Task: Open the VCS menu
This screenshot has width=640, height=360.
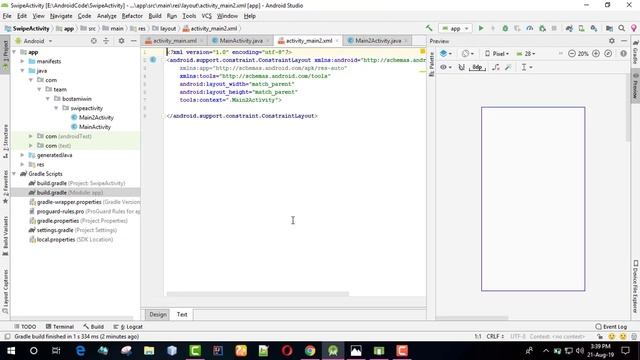Action: [x=207, y=16]
